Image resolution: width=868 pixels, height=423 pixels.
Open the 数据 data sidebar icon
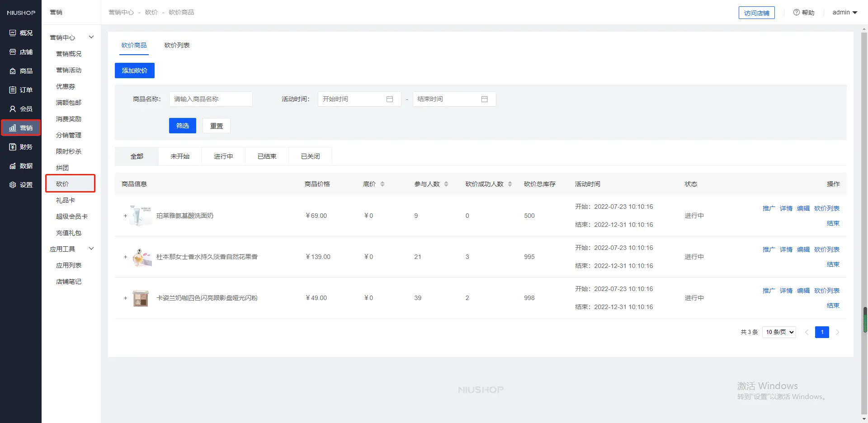point(13,166)
